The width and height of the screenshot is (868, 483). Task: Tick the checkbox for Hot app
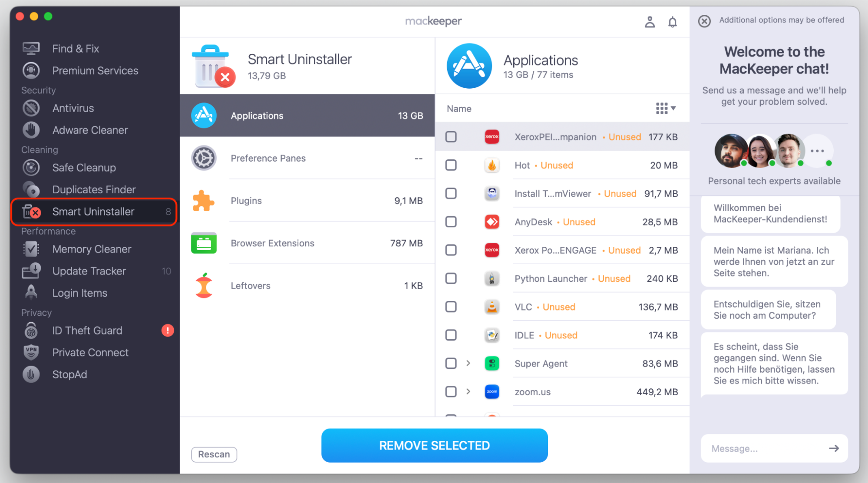click(x=451, y=165)
